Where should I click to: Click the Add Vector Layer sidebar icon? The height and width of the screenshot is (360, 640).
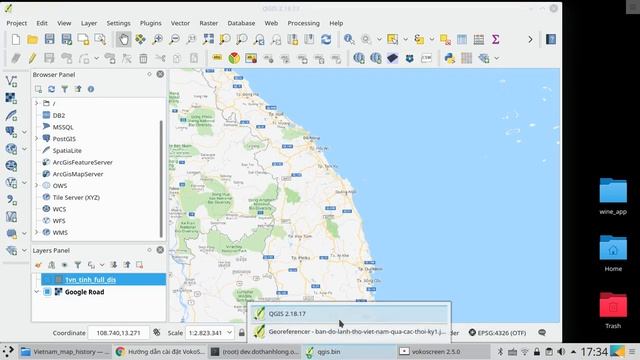11,81
